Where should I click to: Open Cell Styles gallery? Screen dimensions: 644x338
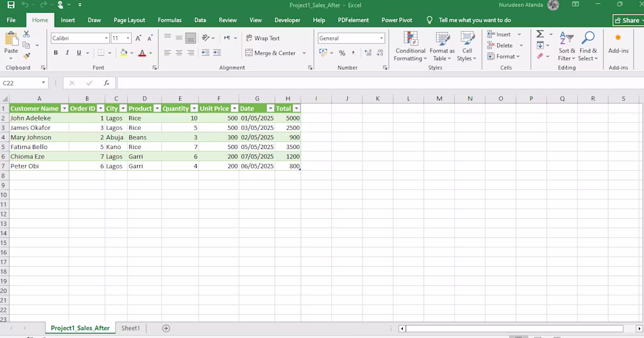pyautogui.click(x=467, y=46)
